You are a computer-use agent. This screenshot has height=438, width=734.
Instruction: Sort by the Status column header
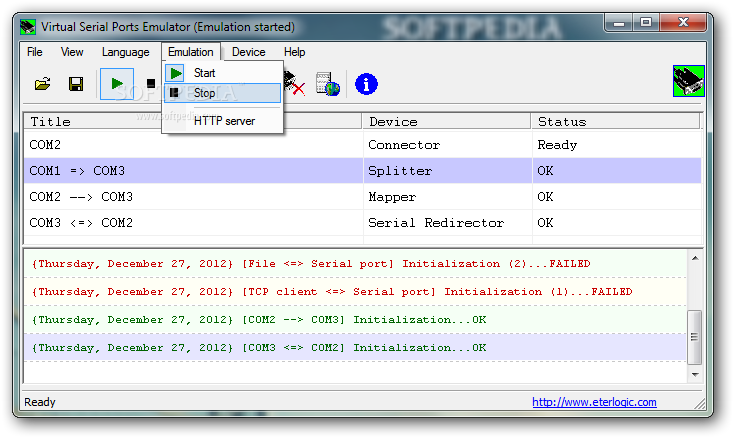[616, 121]
